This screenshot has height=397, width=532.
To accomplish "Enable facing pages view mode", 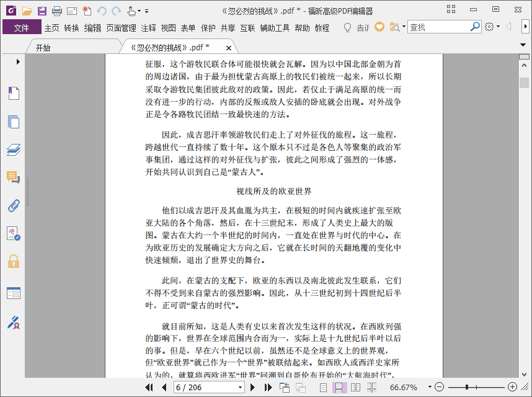I will pos(355,388).
